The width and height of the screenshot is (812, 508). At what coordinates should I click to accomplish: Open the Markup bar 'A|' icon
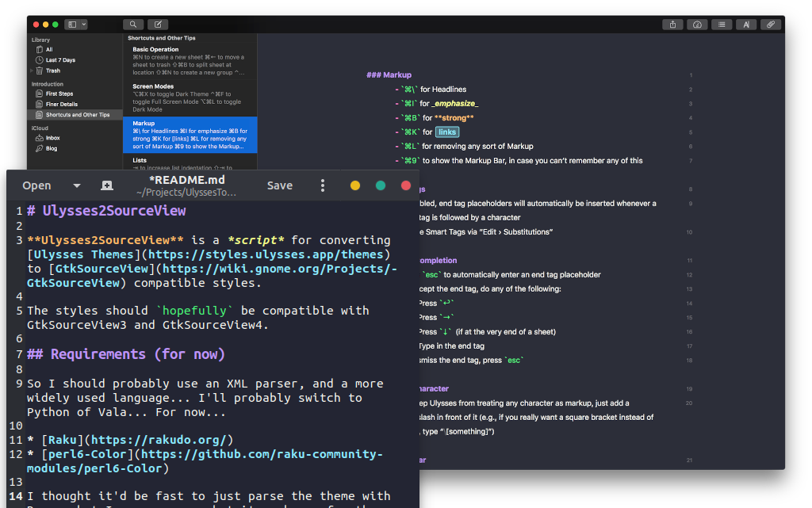click(x=746, y=25)
